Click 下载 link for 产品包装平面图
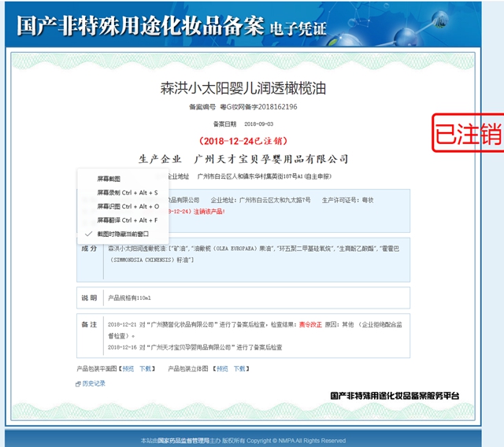This screenshot has width=504, height=447. pos(145,368)
